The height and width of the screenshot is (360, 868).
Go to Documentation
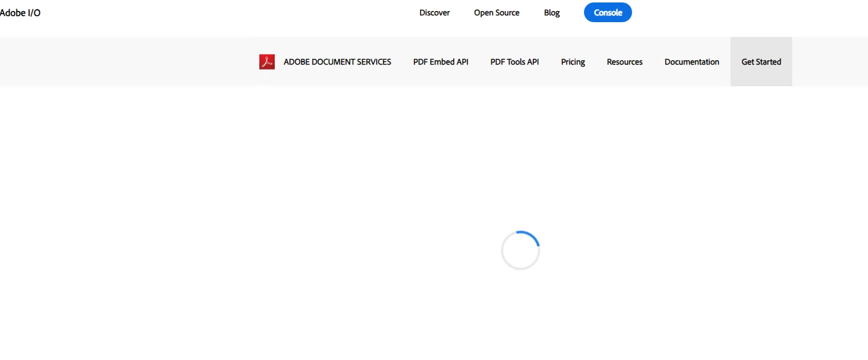pos(692,62)
